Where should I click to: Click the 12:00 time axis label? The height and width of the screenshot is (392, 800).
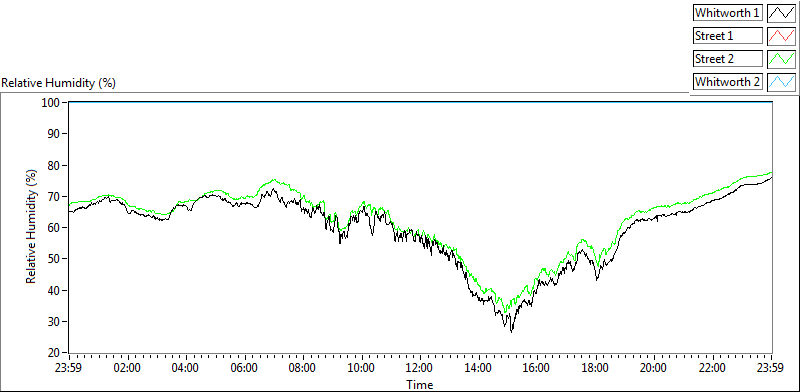420,368
